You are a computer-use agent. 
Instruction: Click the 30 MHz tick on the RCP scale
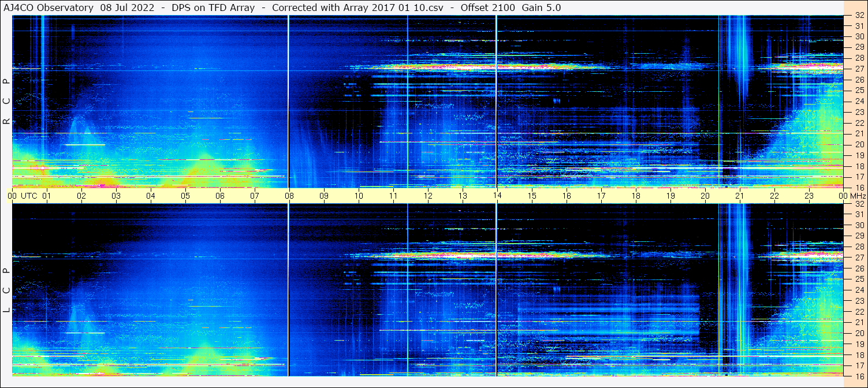[x=859, y=36]
